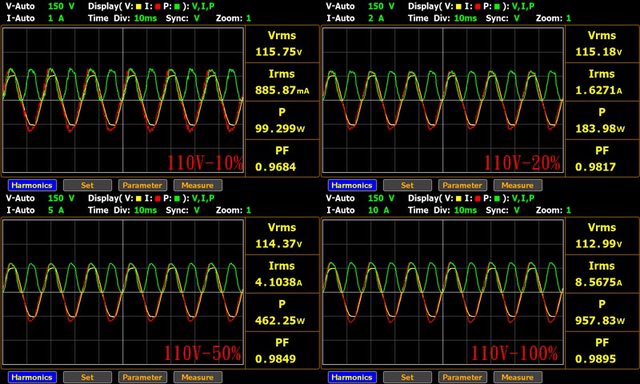The image size is (640, 384).
Task: Click Measure under the 110V-20% waveform
Action: click(x=518, y=185)
